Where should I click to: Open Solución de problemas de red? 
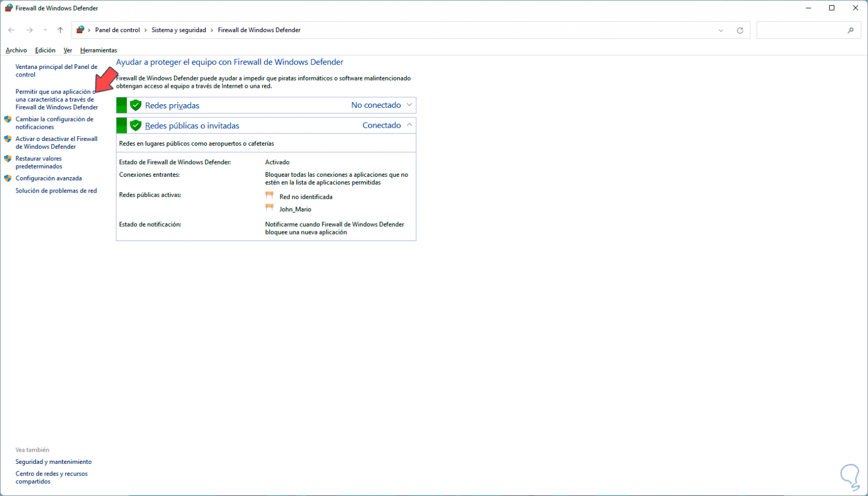click(x=56, y=191)
